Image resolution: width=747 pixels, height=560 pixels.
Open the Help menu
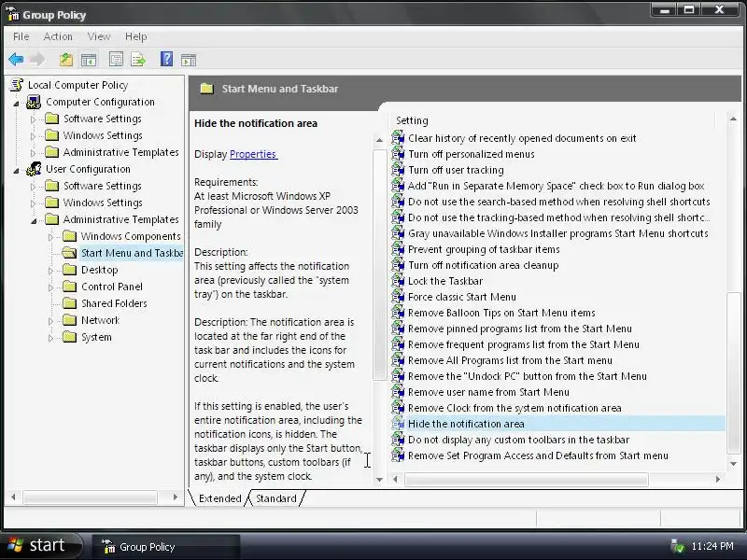(135, 36)
